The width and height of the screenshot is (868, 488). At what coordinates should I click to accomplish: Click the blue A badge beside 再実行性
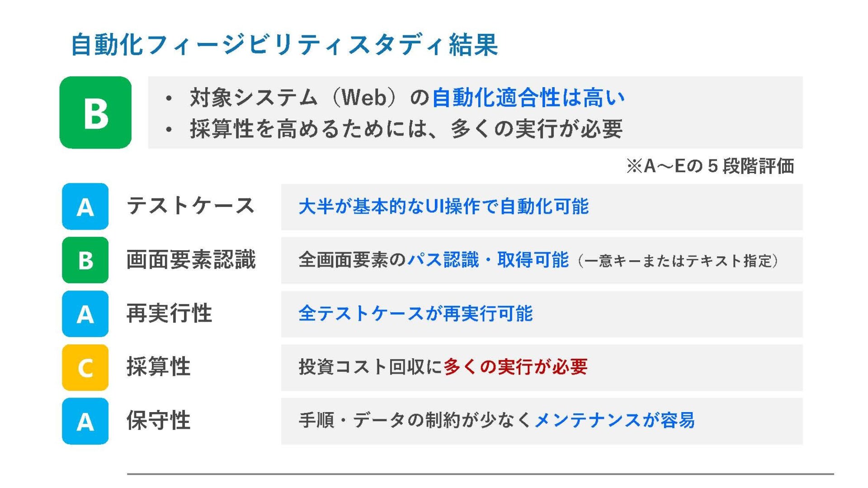pyautogui.click(x=85, y=314)
